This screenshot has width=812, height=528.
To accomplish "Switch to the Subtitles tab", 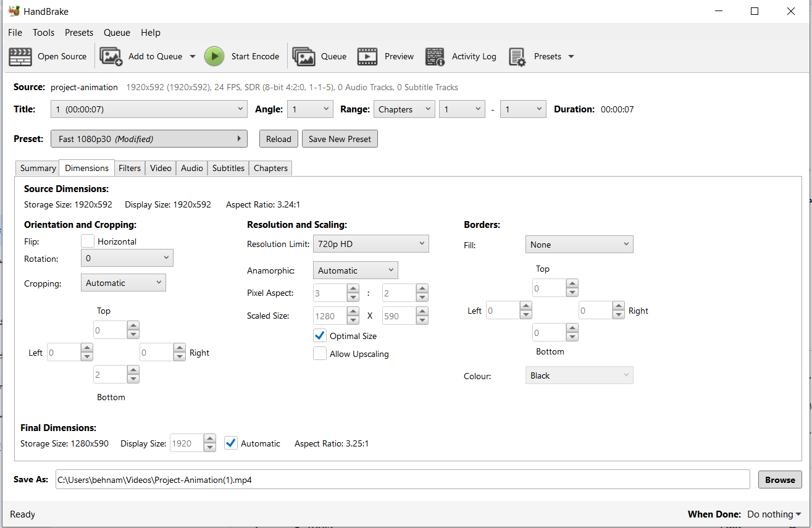I will (228, 168).
